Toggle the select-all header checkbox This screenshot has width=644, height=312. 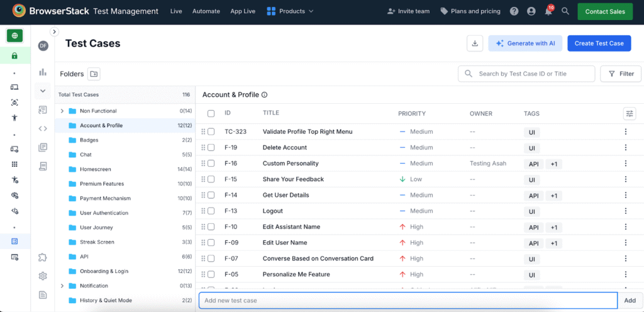[211, 114]
